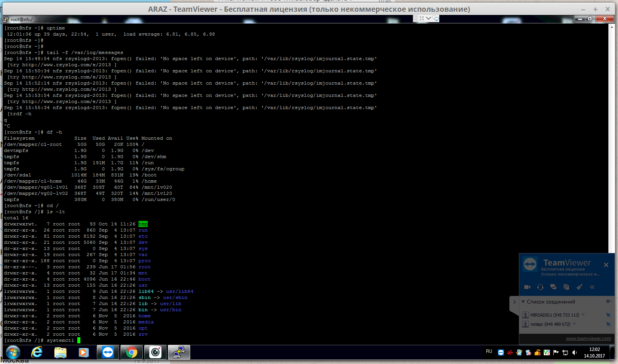Expand dropdown next to MIRSADIG1 connection
This screenshot has height=364, width=618.
(583, 315)
